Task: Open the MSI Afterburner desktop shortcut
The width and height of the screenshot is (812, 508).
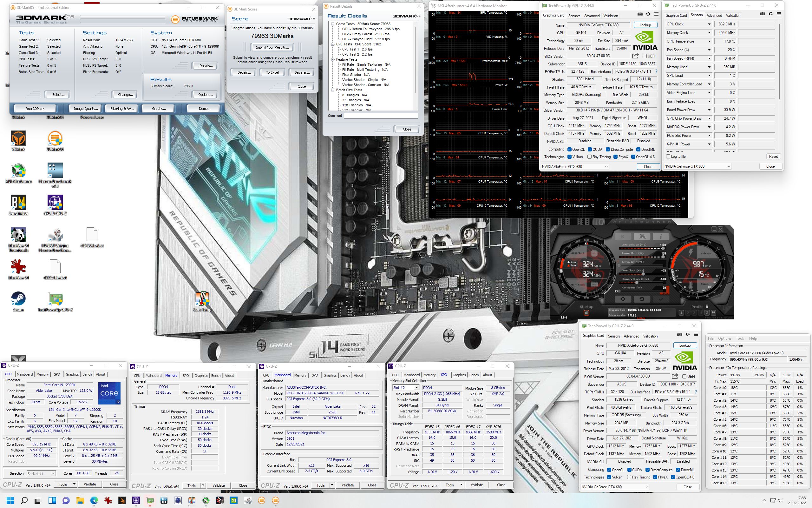Action: pos(18,173)
